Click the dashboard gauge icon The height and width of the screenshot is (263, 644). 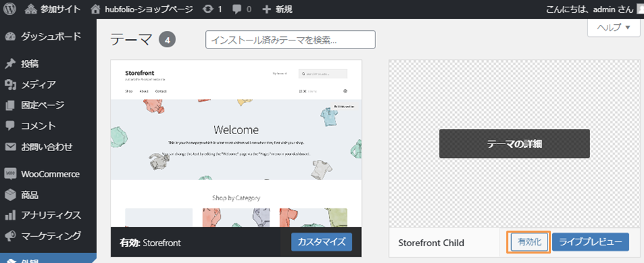[x=10, y=36]
